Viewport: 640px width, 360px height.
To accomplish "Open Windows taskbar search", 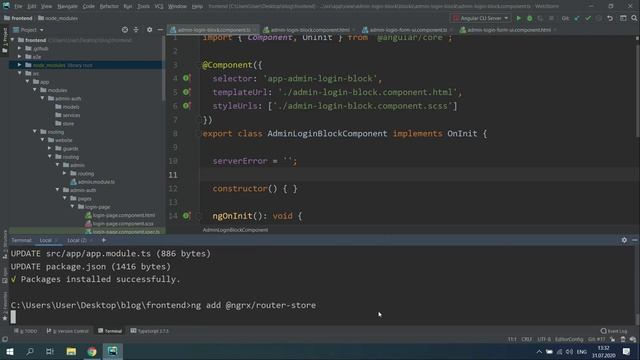I will (x=30, y=351).
